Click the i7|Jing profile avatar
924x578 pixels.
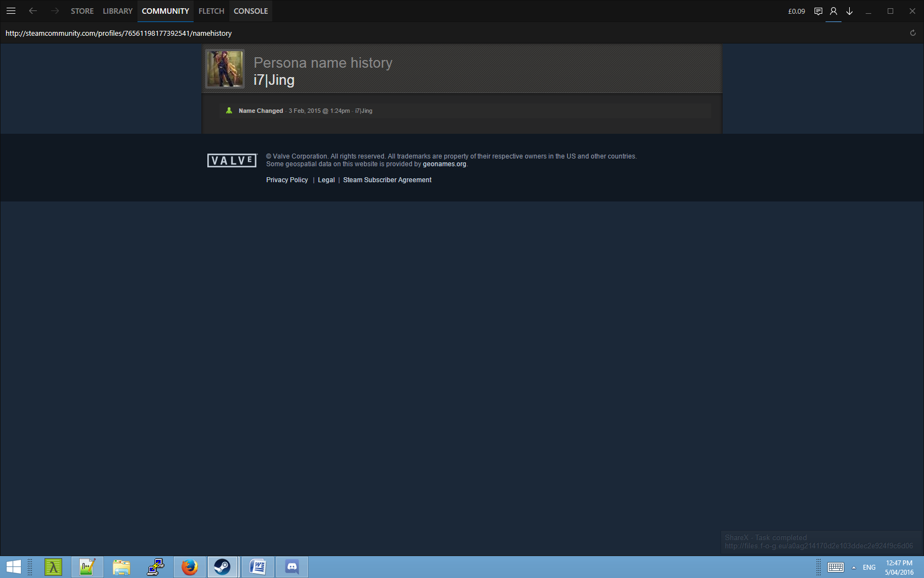click(224, 69)
